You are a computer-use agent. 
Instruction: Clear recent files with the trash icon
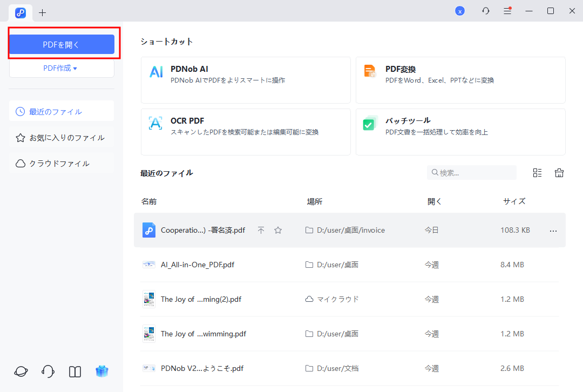click(559, 172)
